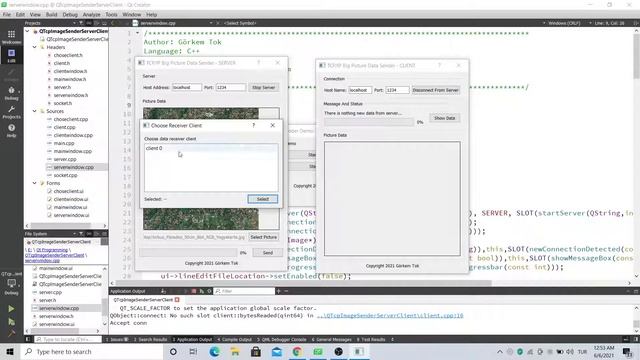Click the Host Name field in CLIENT window
Image resolution: width=640 pixels, height=360 pixels.
pos(360,90)
